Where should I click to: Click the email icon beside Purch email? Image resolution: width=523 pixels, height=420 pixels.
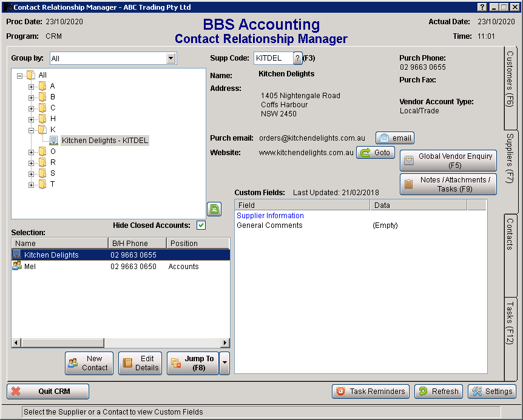pos(386,138)
